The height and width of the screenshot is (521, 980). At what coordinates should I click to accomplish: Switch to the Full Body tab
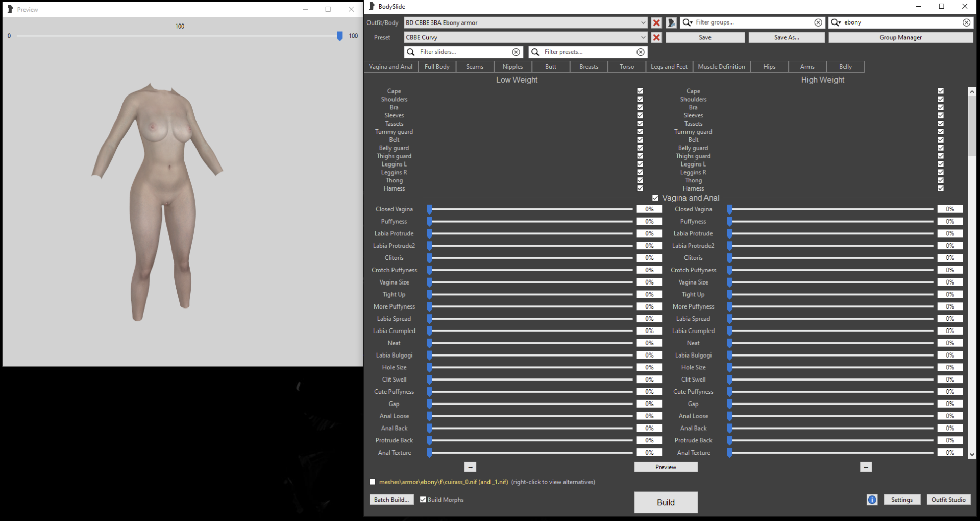point(437,67)
